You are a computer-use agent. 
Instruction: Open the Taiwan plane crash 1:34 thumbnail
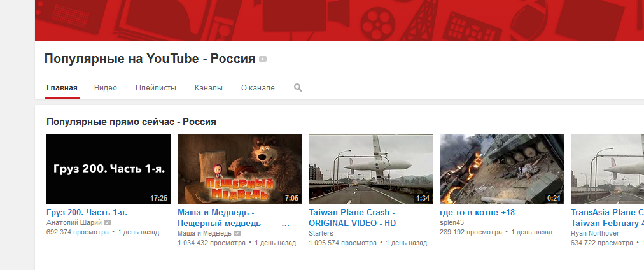tap(371, 169)
